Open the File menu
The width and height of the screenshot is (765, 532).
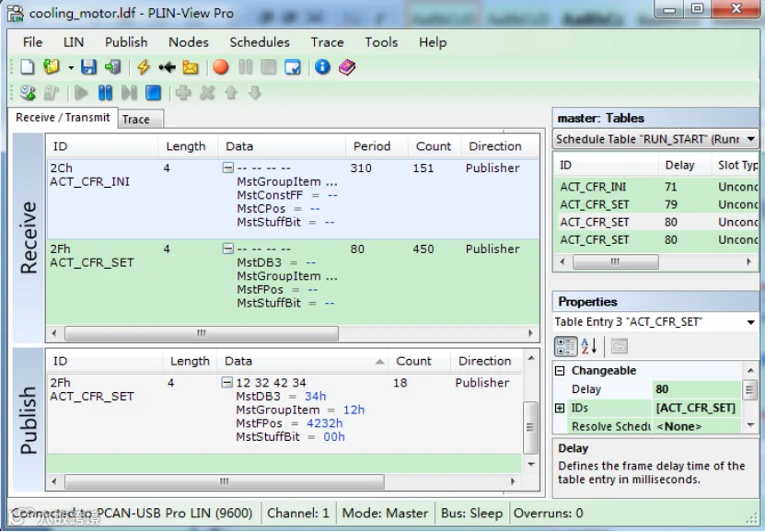coord(33,42)
